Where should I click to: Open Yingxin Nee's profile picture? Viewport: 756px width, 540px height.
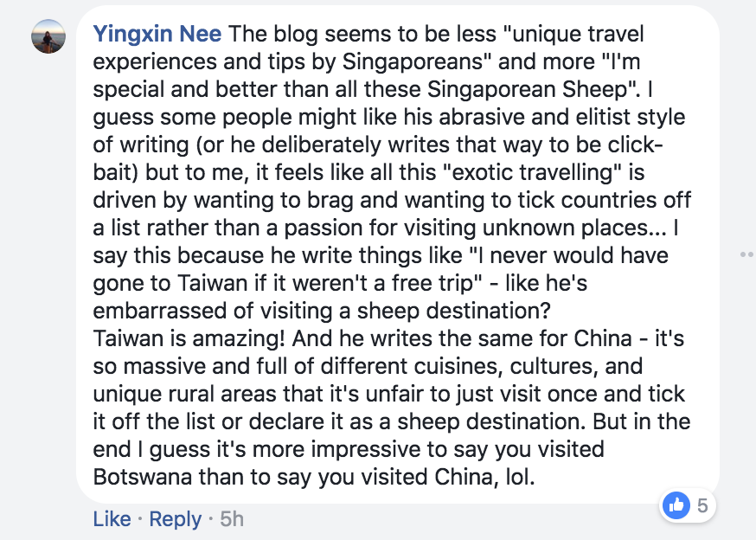(48, 36)
